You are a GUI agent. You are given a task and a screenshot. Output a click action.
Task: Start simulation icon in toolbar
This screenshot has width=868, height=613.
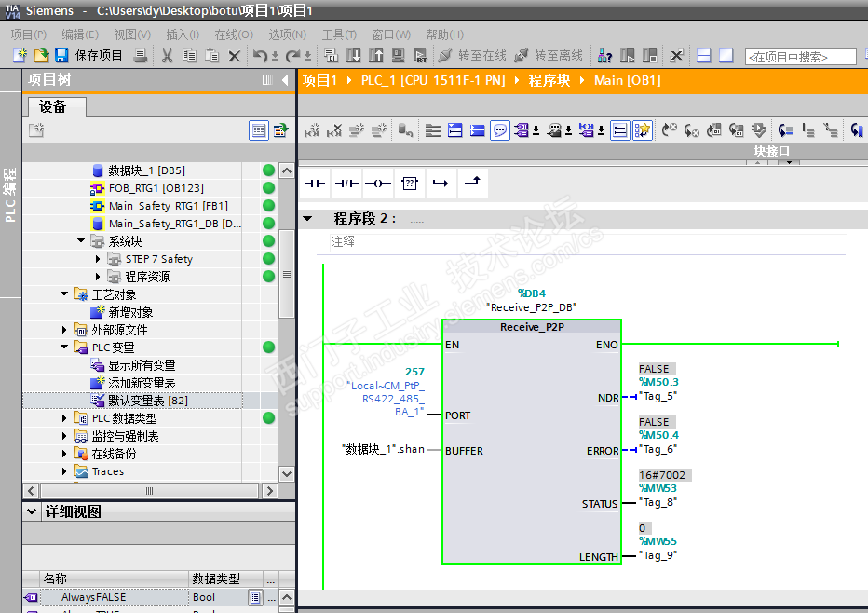[x=398, y=55]
